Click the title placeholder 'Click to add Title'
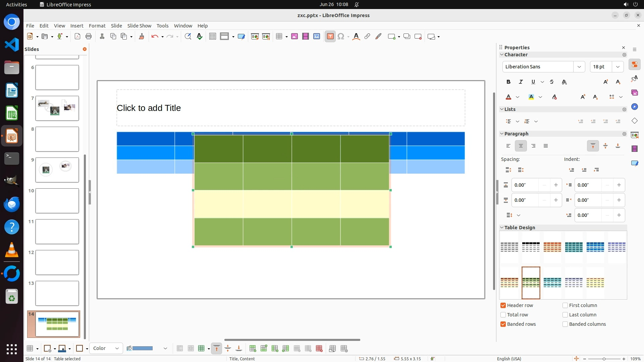Image resolution: width=644 pixels, height=362 pixels. (x=149, y=108)
